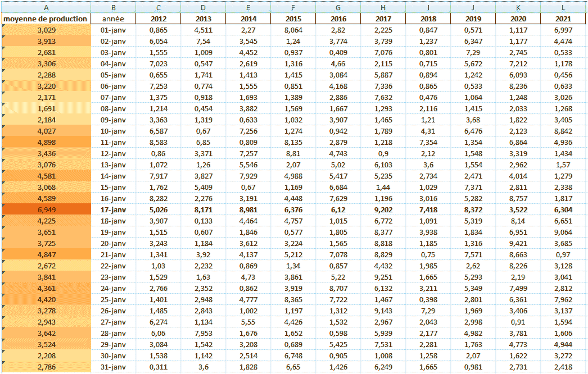Select the 2017 year header cell
Image resolution: width=588 pixels, height=374 pixels.
click(x=383, y=19)
